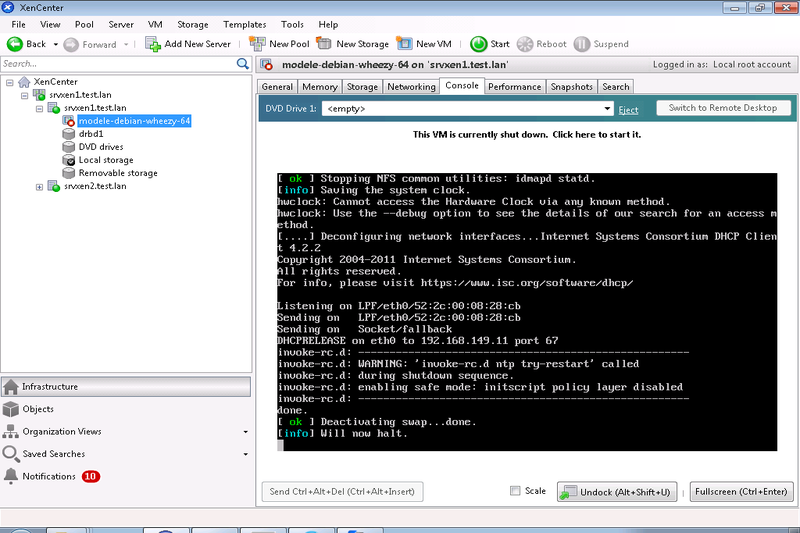800x533 pixels.
Task: Click the Fullscreen (Ctrl+Enter) button
Action: click(741, 492)
